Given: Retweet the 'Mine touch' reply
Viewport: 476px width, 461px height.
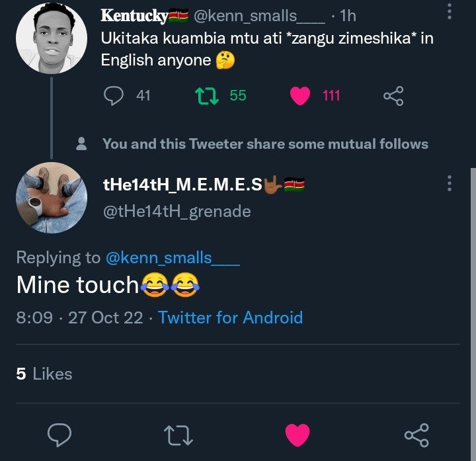Looking at the screenshot, I should point(178,435).
